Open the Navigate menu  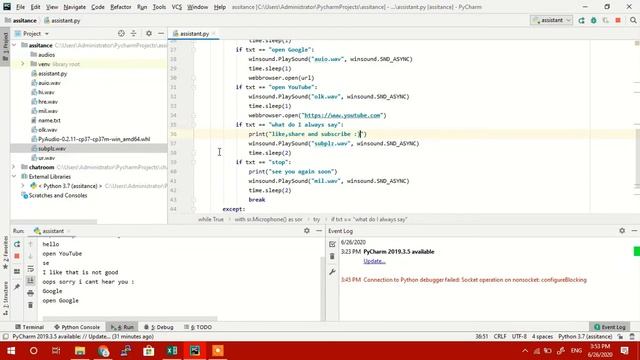tap(74, 7)
